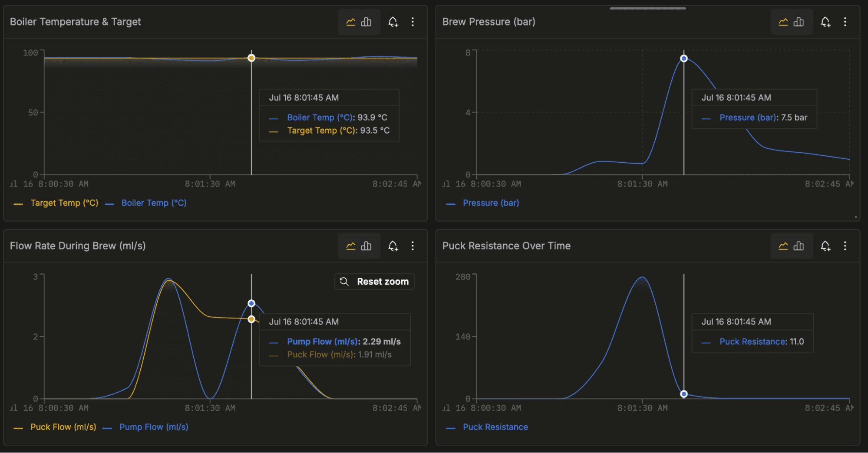Select line chart view in Puck Resistance panel
868x453 pixels.
[783, 246]
